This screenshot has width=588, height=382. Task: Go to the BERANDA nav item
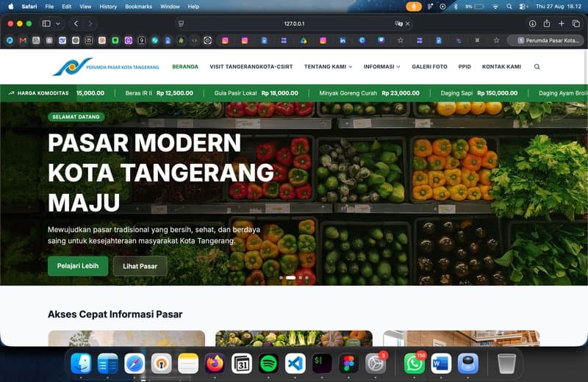185,67
